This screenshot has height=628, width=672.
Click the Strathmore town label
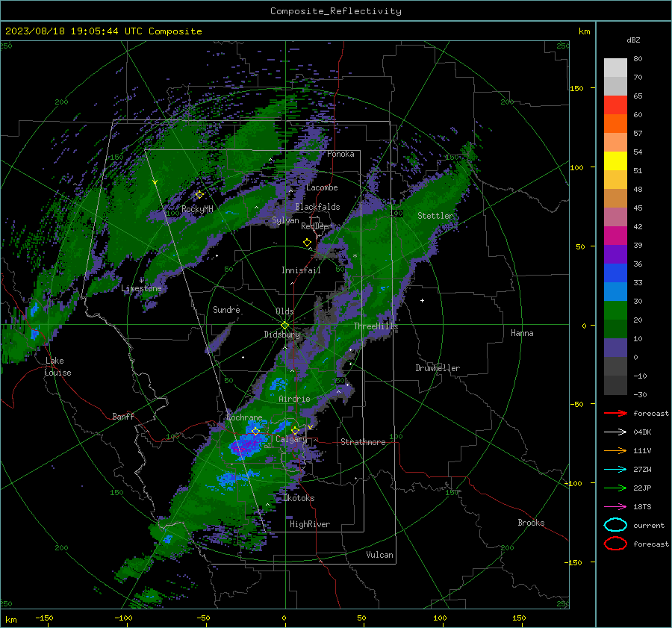pyautogui.click(x=363, y=442)
